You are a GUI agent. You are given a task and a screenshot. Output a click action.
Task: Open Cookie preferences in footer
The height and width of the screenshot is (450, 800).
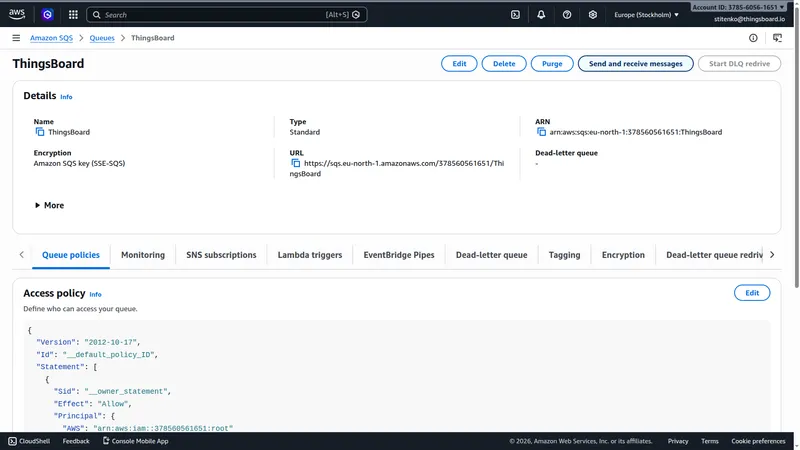pyautogui.click(x=758, y=441)
